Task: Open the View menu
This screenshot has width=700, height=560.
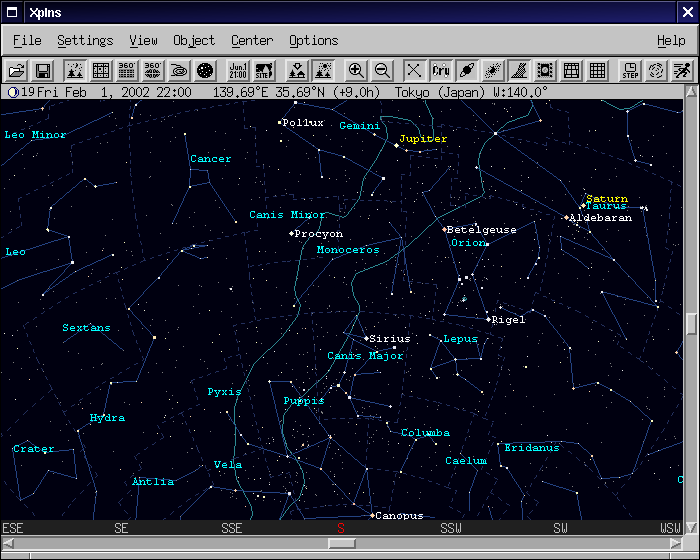Action: pyautogui.click(x=143, y=41)
